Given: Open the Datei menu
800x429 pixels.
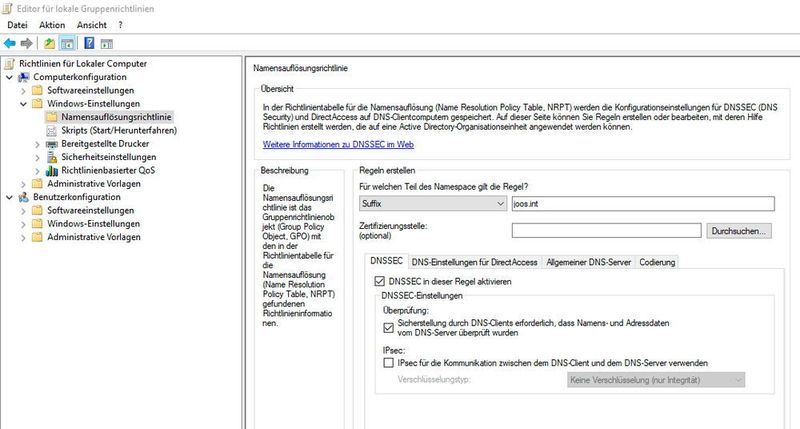Looking at the screenshot, I should 17,24.
